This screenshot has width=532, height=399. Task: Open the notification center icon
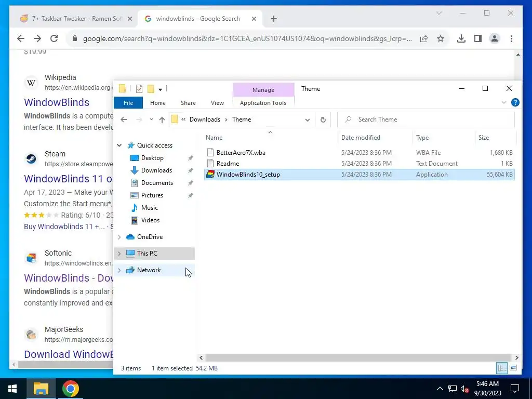515,389
